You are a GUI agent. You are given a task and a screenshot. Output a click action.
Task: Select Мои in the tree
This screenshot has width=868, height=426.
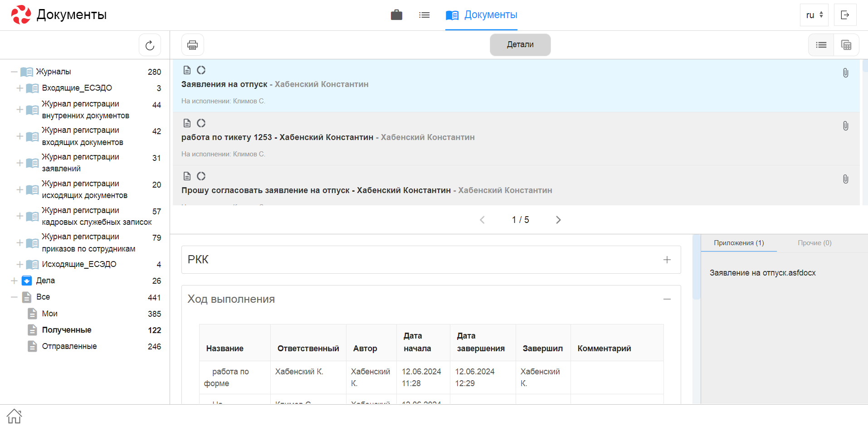pos(49,314)
